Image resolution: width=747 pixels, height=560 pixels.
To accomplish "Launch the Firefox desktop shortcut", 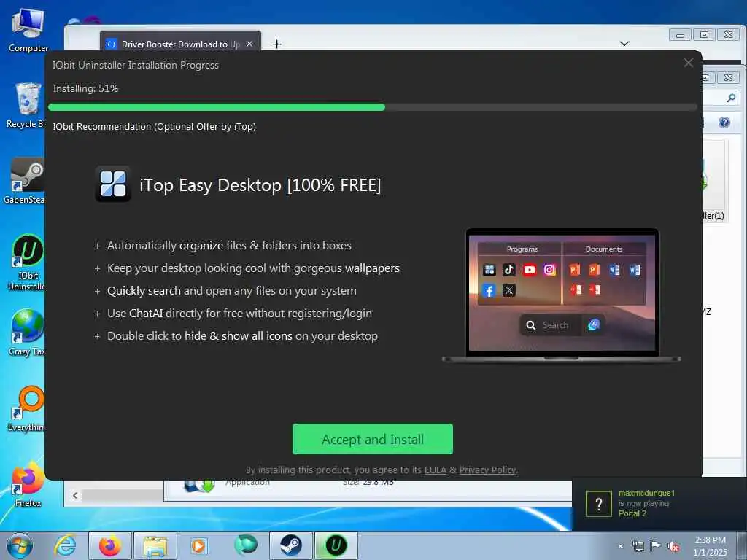I will coord(28,484).
